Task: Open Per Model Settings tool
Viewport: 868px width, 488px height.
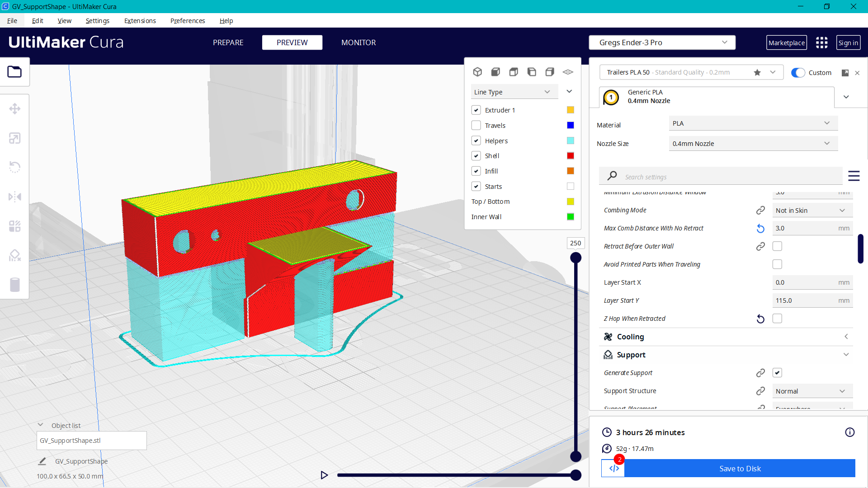Action: 14,226
